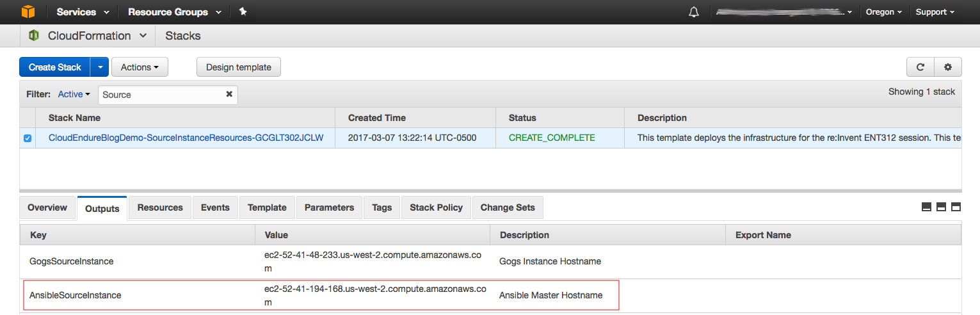Click the re:Invent ENT312 stack description

(799, 138)
